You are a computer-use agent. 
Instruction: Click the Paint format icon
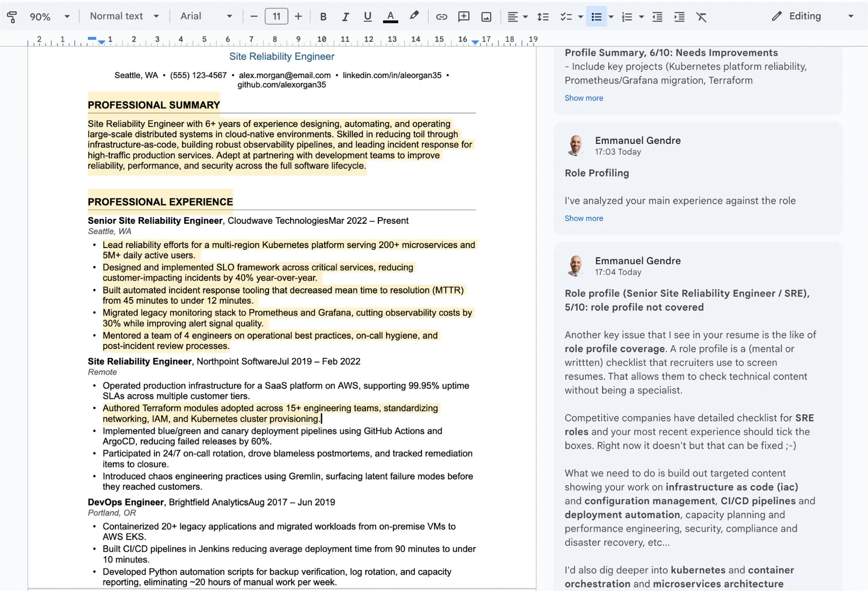(12, 17)
